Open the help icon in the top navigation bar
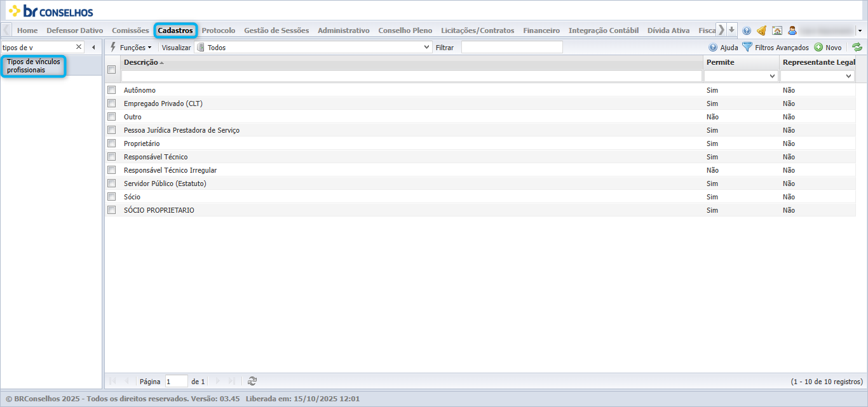The image size is (868, 407). point(747,30)
